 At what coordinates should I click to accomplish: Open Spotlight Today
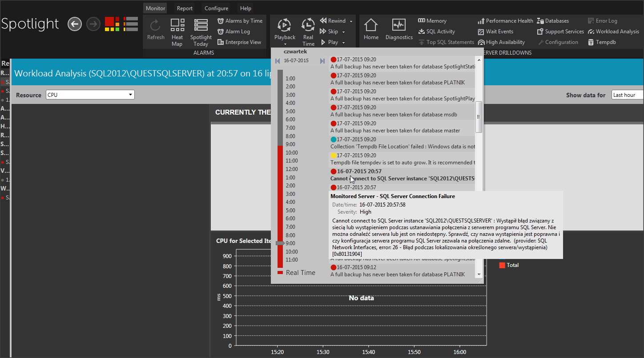click(201, 32)
